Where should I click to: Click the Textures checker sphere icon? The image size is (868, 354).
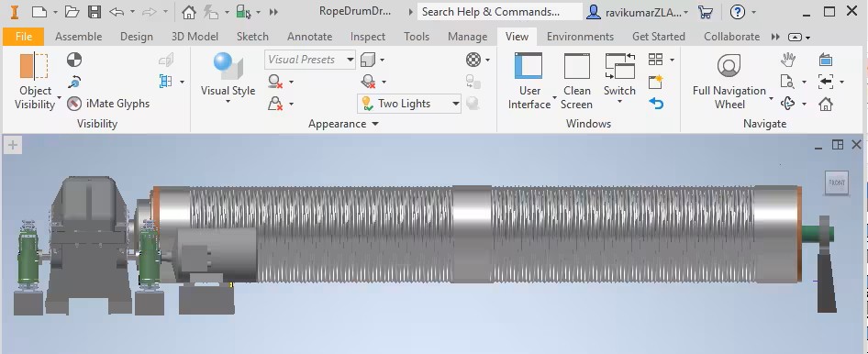pos(473,60)
